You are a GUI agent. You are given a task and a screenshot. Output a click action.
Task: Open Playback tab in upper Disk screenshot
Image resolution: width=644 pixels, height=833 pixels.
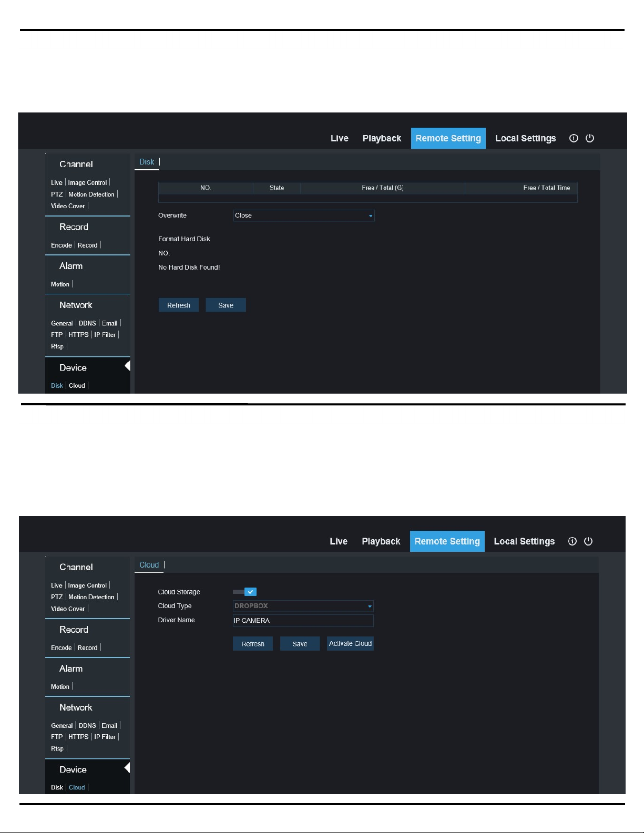click(x=382, y=138)
